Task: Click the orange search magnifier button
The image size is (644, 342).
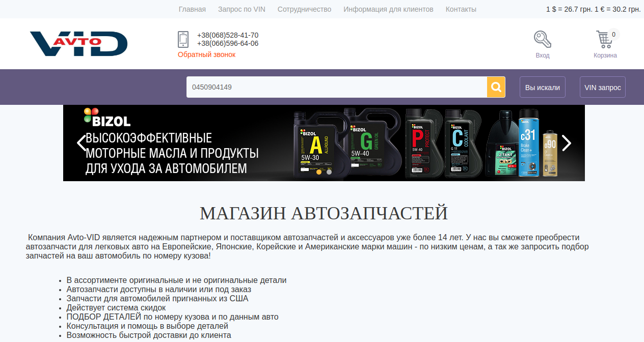Action: [x=496, y=87]
